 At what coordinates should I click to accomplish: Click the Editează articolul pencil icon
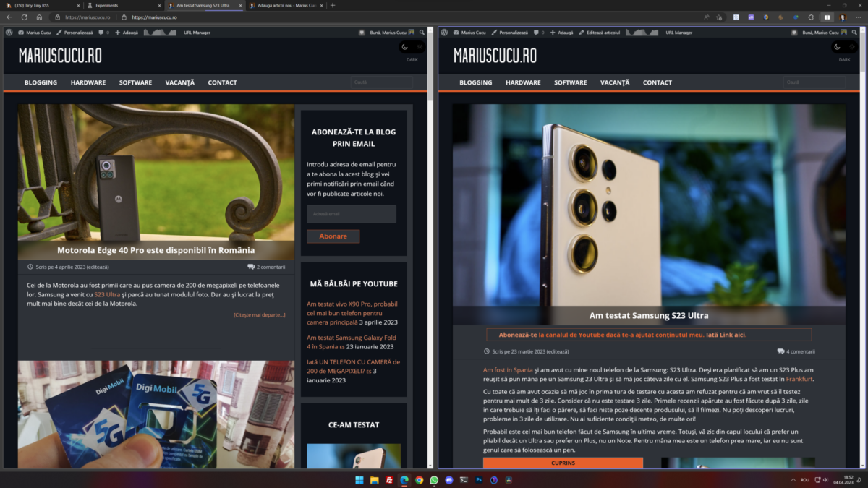581,32
